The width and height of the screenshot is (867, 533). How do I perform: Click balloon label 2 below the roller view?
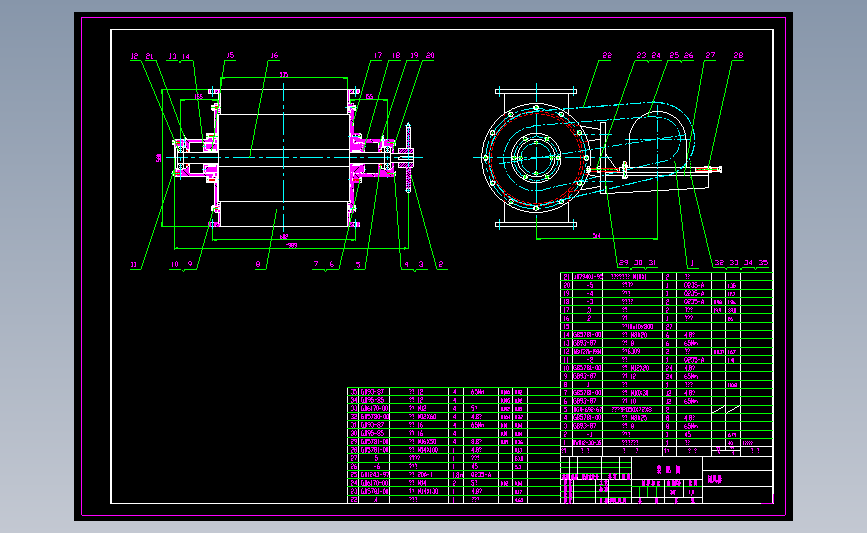tap(440, 264)
